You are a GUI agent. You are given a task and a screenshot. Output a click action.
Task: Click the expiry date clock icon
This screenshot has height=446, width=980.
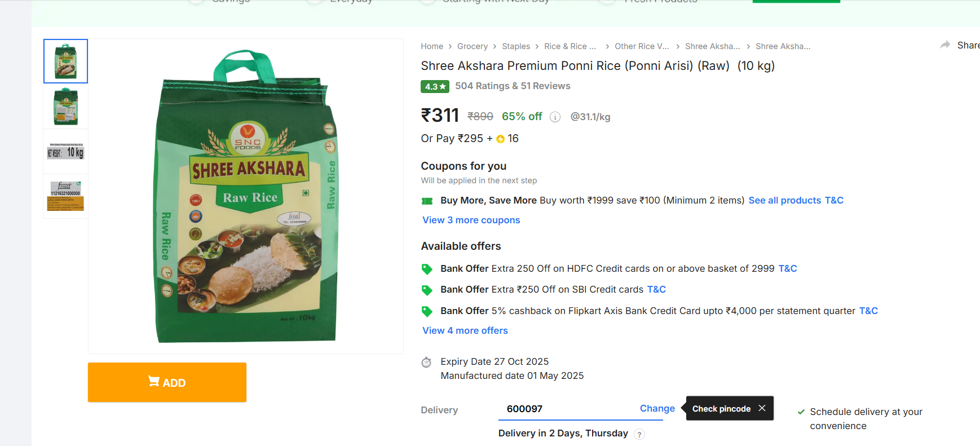(x=427, y=362)
